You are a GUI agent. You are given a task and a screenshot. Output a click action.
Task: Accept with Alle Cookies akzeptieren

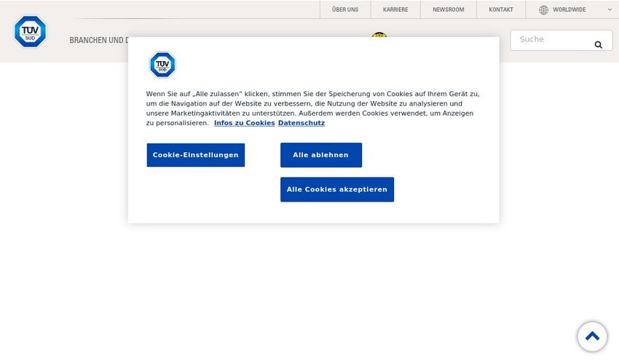click(x=336, y=189)
